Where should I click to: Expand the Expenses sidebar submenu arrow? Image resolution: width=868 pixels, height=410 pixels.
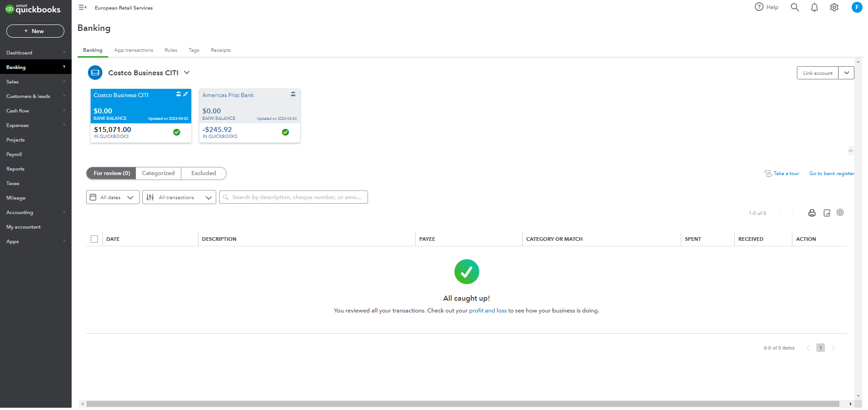click(x=64, y=125)
